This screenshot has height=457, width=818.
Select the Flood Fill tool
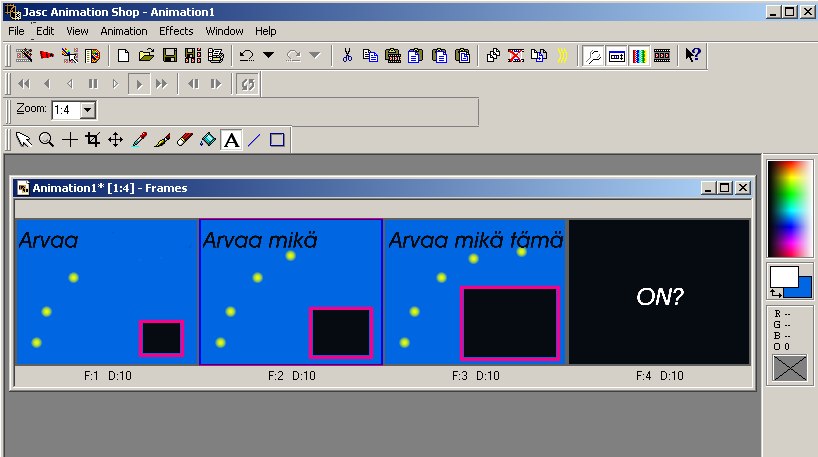[x=208, y=140]
